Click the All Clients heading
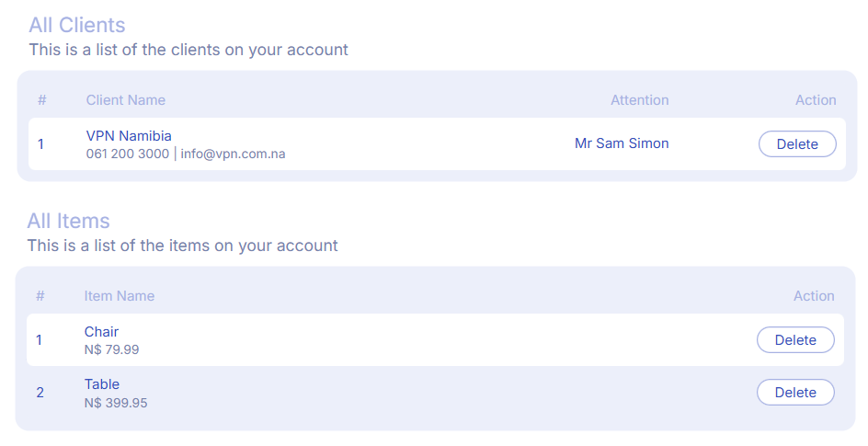Image resolution: width=868 pixels, height=446 pixels. click(77, 25)
